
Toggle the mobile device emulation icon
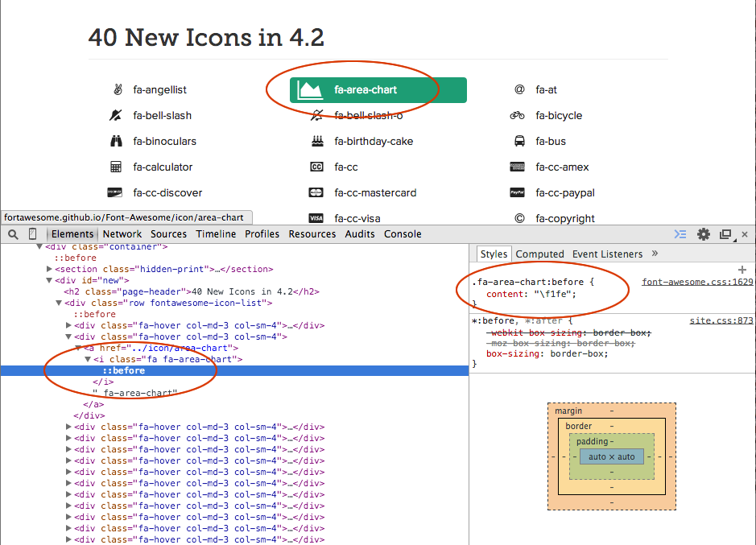pyautogui.click(x=33, y=234)
